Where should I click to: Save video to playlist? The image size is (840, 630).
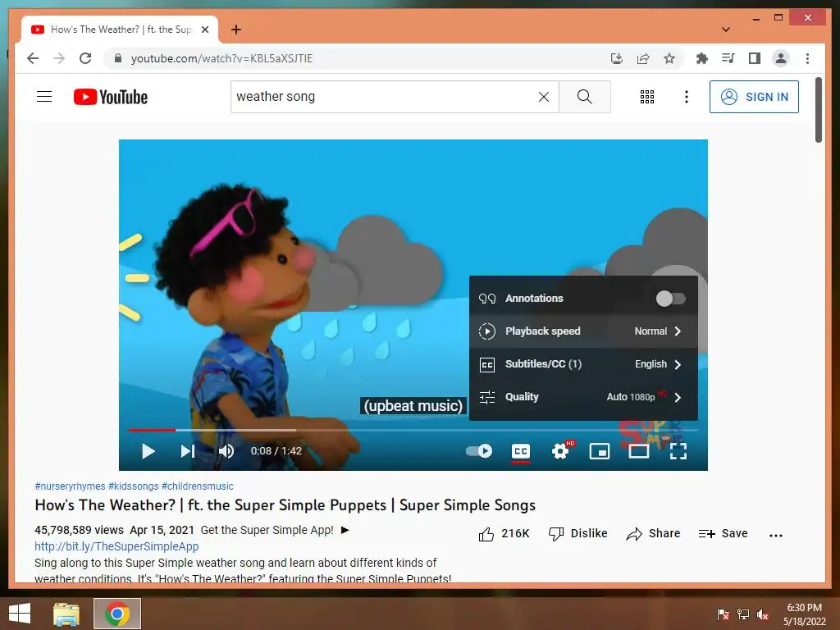(x=723, y=533)
